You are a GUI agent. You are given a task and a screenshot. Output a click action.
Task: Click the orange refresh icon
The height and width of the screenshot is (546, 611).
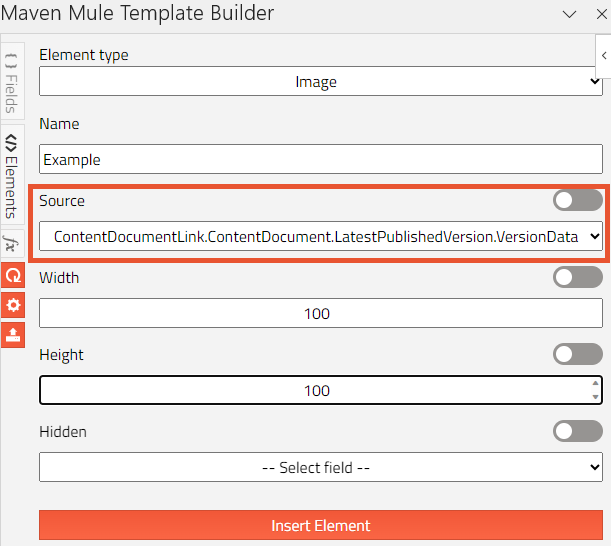coord(13,275)
